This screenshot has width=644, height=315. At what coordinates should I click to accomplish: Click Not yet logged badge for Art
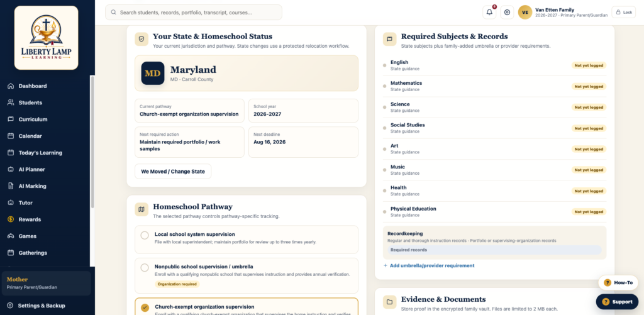pyautogui.click(x=589, y=149)
